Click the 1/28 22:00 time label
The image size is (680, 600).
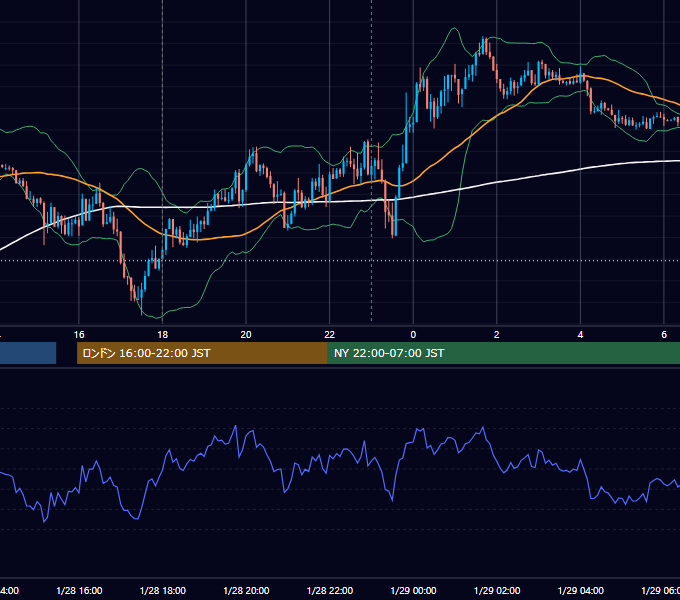(x=330, y=590)
